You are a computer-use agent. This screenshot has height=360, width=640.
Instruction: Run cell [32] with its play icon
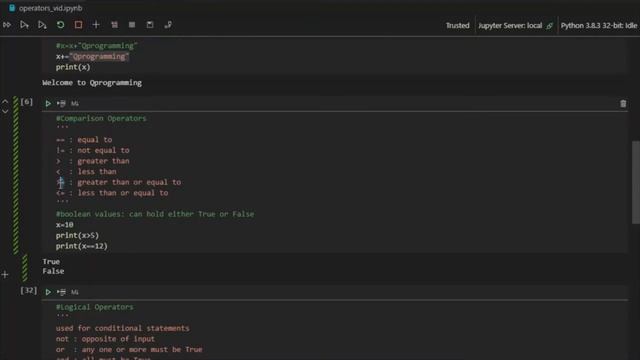(x=48, y=292)
